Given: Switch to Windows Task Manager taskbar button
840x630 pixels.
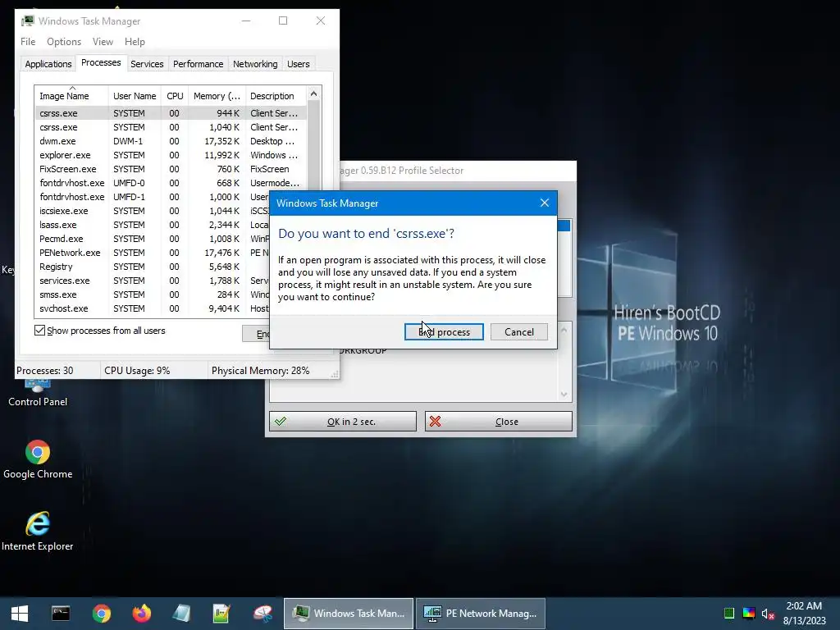Looking at the screenshot, I should (348, 614).
